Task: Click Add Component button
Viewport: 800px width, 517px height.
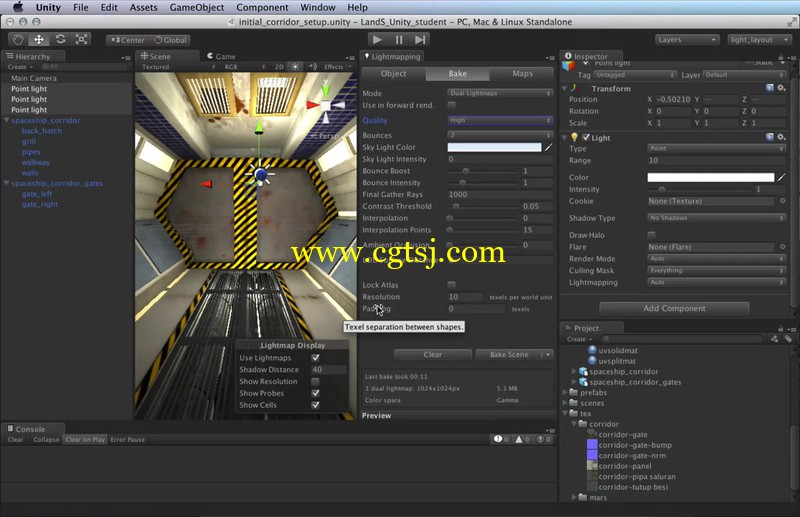Action: (674, 308)
